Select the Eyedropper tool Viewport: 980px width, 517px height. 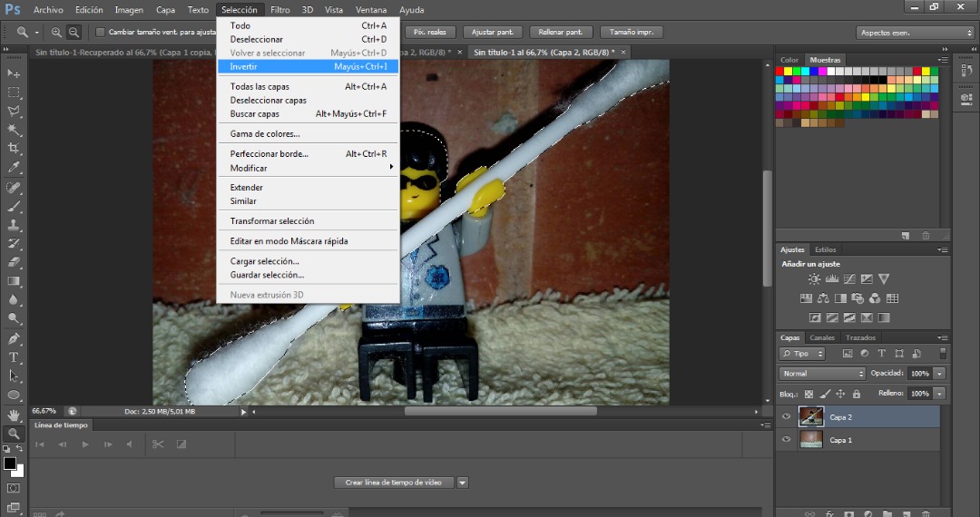tap(13, 167)
